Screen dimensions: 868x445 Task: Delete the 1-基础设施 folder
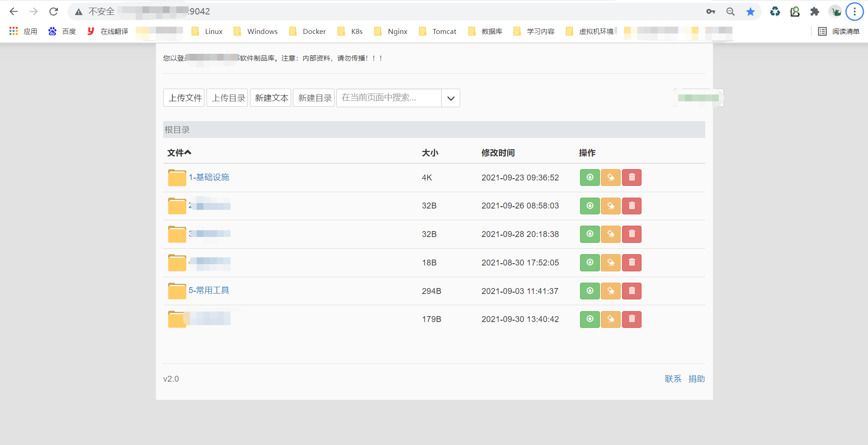(x=632, y=177)
